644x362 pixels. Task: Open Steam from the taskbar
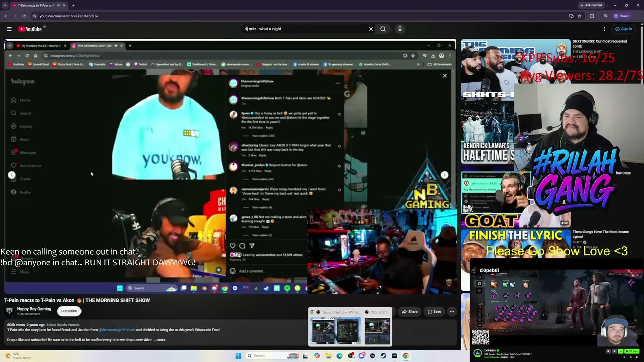(x=383, y=356)
